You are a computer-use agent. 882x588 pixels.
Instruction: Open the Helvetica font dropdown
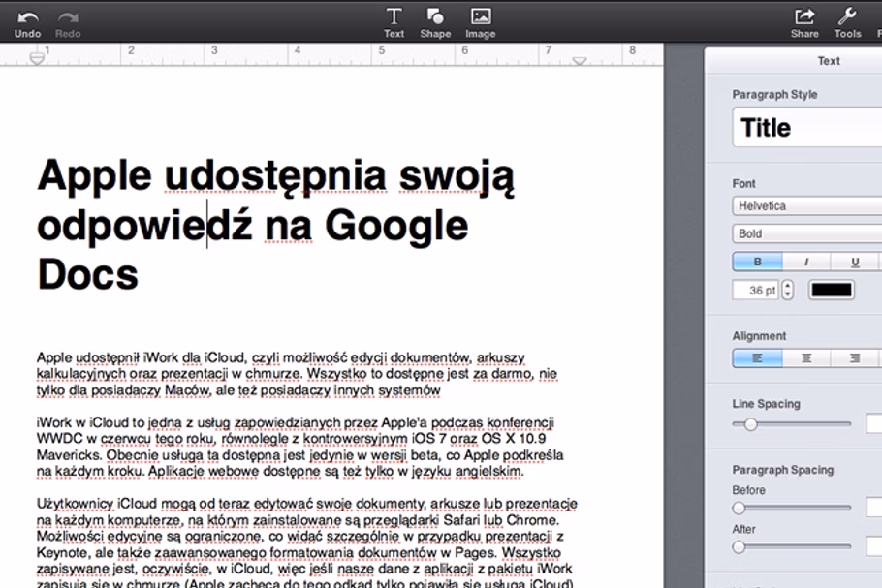806,206
